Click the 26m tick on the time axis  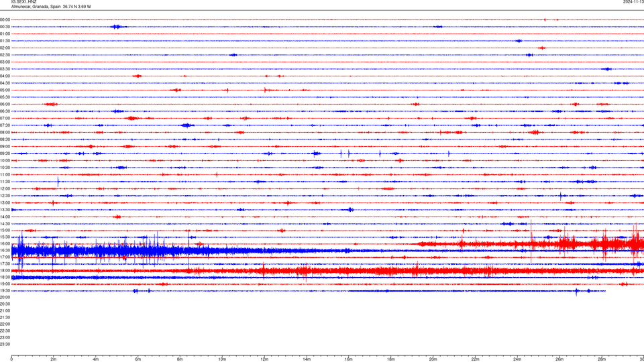[x=559, y=359]
